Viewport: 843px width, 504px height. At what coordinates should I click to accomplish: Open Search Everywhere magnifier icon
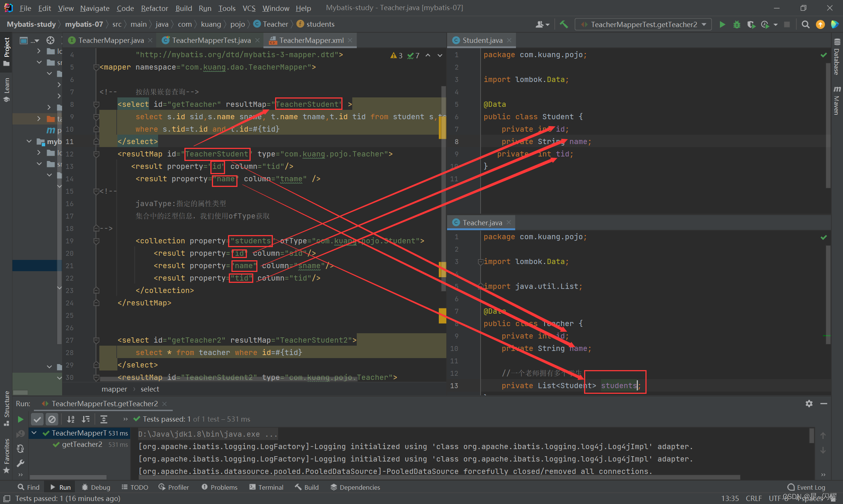[805, 24]
